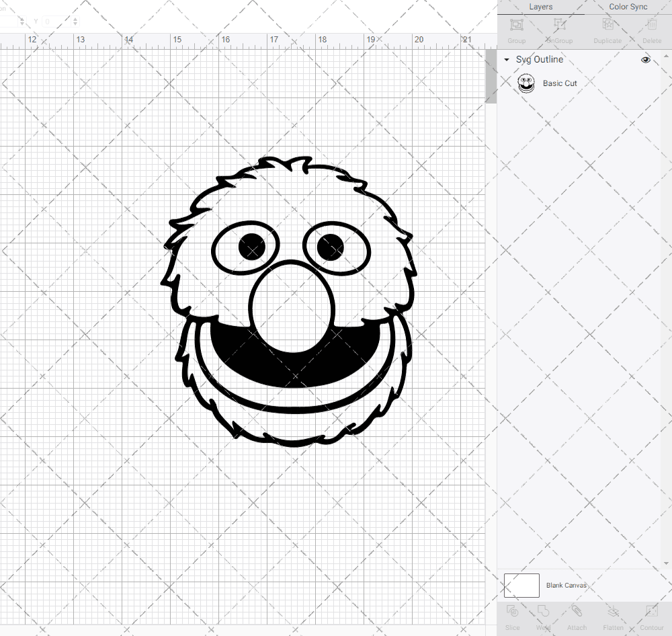Image resolution: width=672 pixels, height=636 pixels.
Task: Click the Y position stepper arrows
Action: pyautogui.click(x=75, y=22)
